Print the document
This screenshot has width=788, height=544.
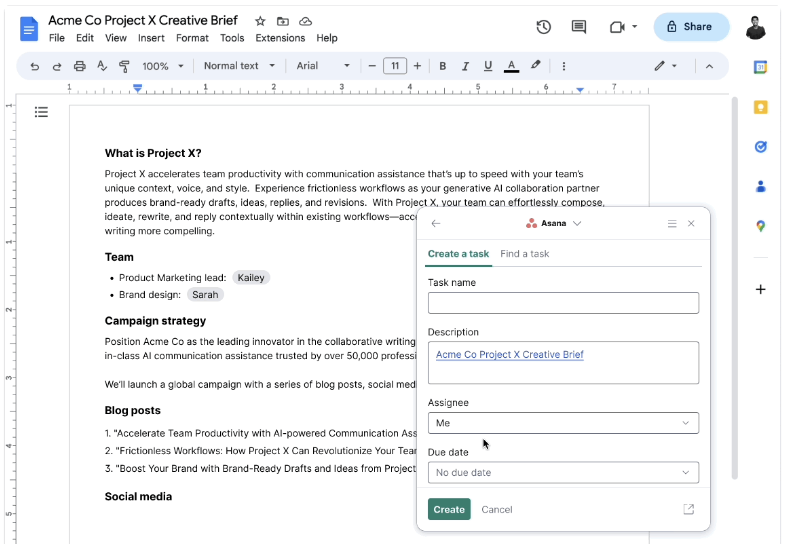tap(79, 66)
